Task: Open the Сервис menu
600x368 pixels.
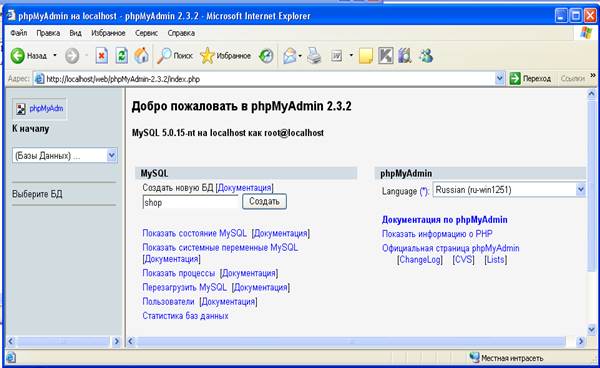Action: pyautogui.click(x=146, y=33)
